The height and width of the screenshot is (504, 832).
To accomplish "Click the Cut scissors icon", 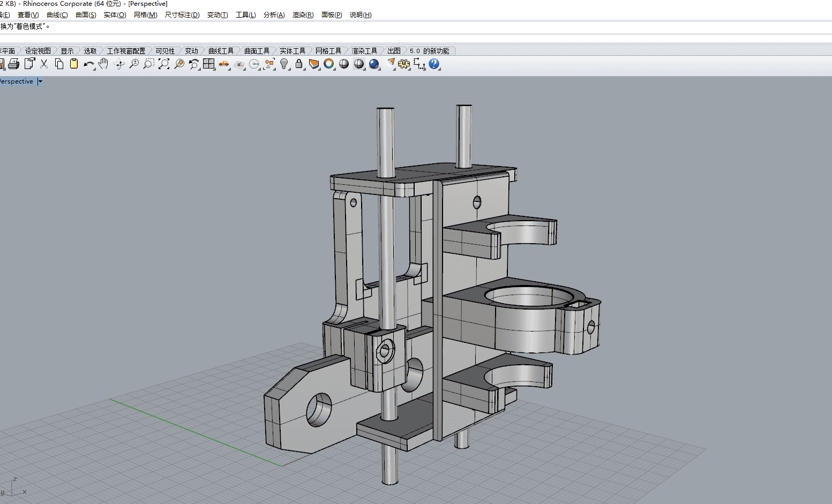I will coord(44,64).
